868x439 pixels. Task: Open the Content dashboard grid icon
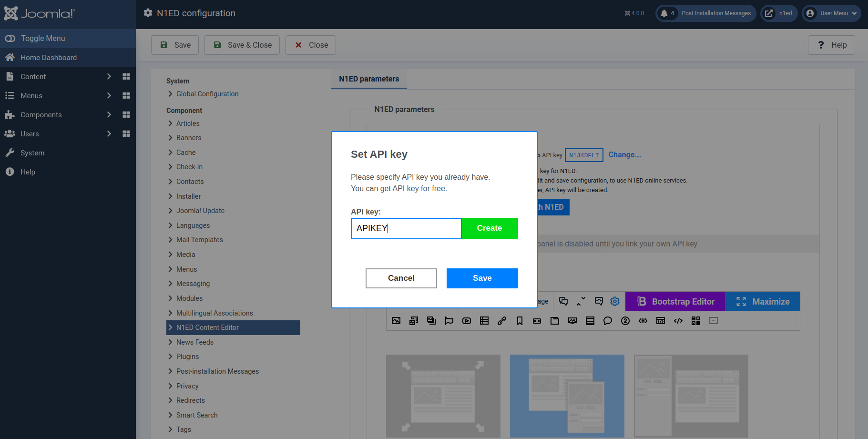126,76
